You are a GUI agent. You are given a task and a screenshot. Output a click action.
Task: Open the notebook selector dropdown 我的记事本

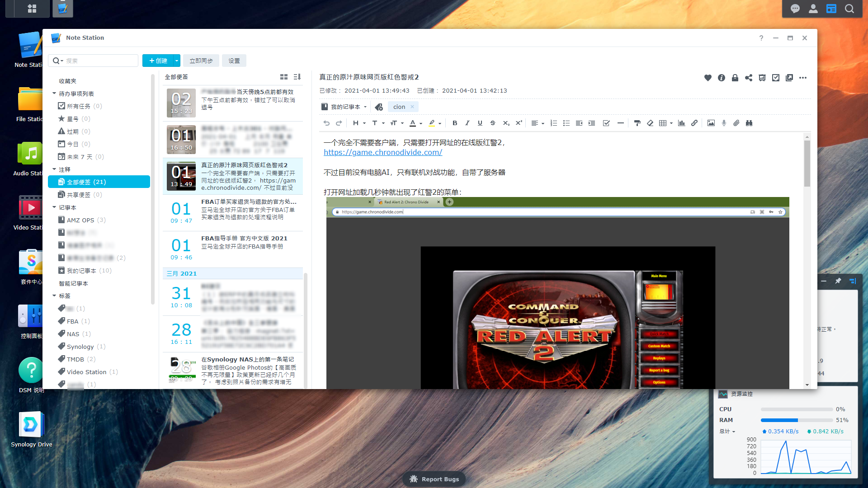tap(345, 107)
